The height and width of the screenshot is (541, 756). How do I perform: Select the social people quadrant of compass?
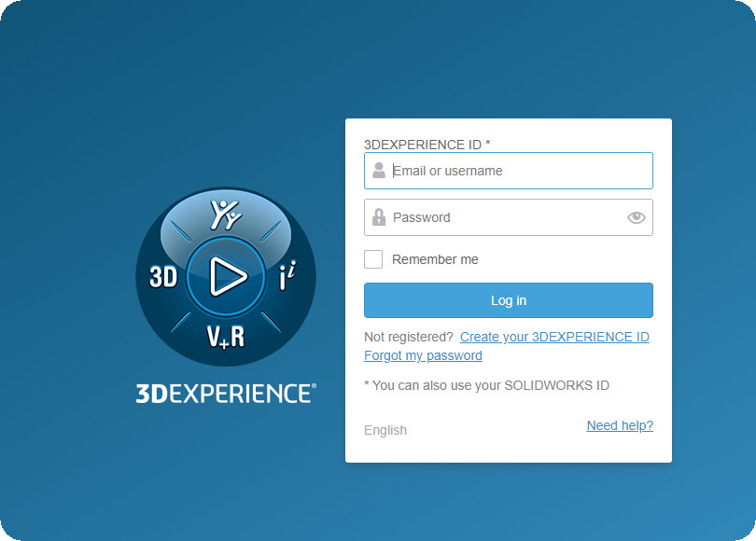(226, 215)
